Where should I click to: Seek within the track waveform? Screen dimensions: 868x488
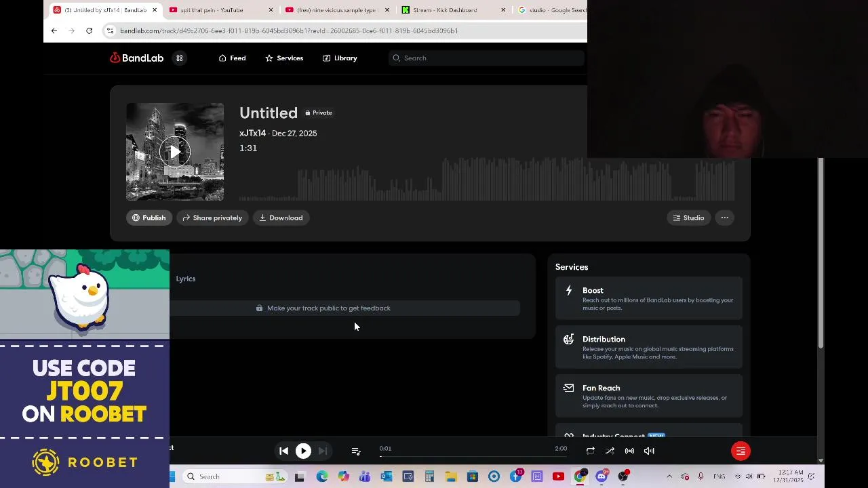[x=487, y=179]
